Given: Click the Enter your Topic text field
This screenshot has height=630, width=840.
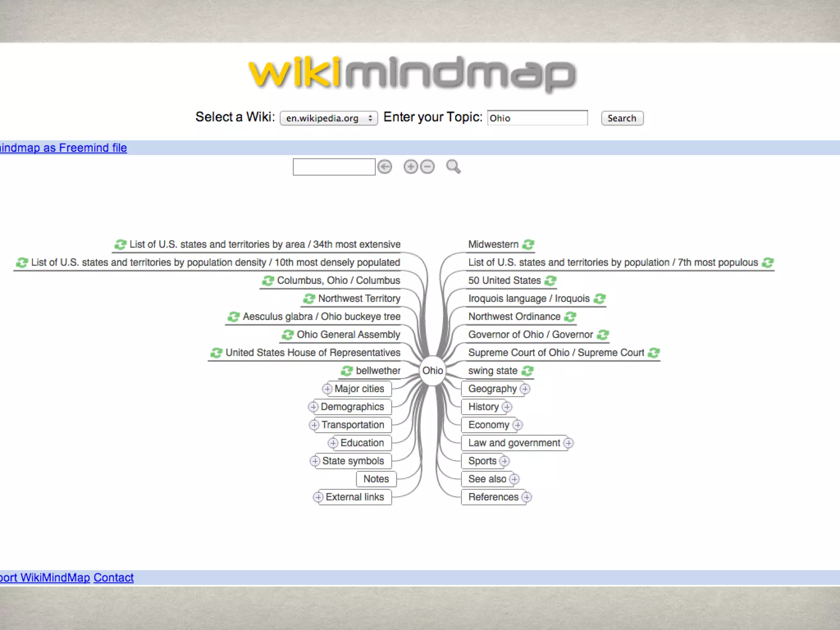Looking at the screenshot, I should click(x=537, y=118).
